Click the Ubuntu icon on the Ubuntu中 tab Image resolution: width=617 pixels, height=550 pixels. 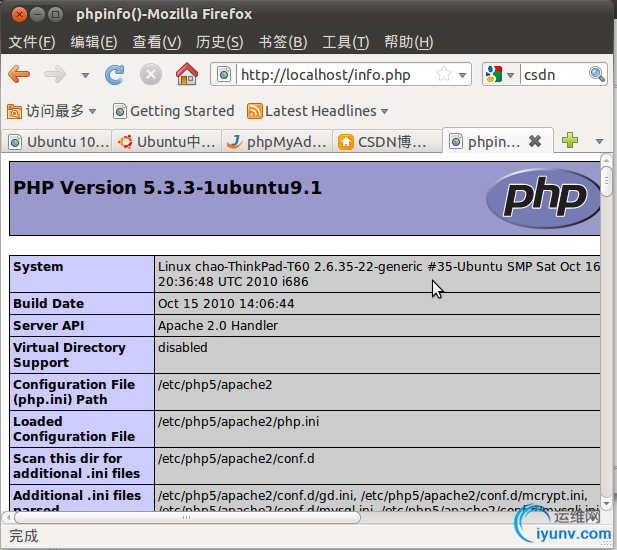pos(125,142)
